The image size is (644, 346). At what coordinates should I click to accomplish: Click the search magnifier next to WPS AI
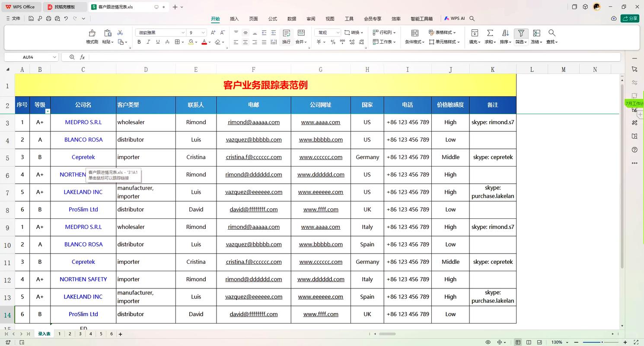472,19
